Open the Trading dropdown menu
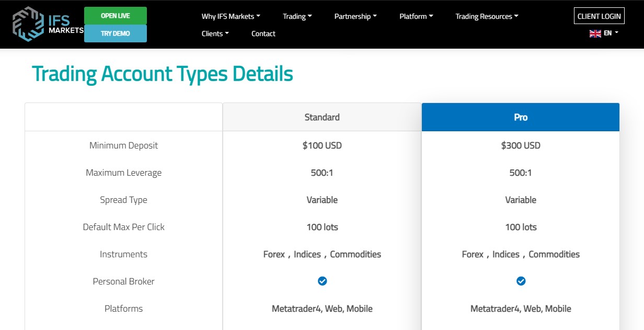Image resolution: width=644 pixels, height=330 pixels. 297,16
